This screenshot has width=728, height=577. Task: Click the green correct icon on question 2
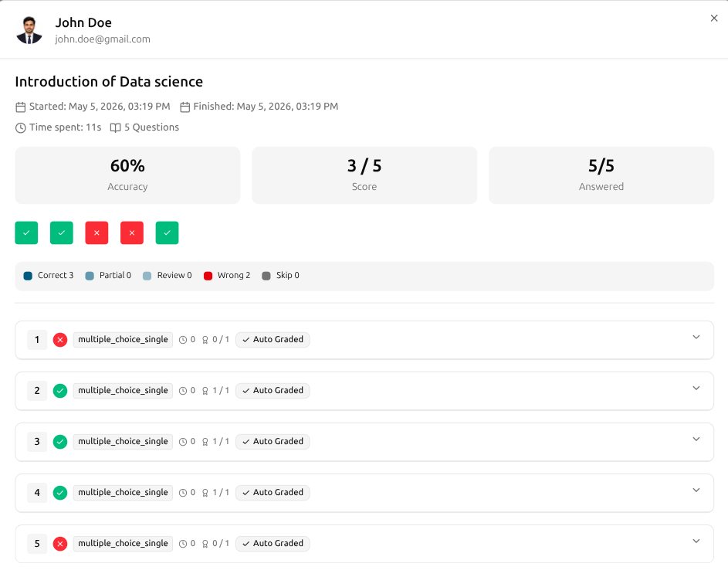pos(60,391)
